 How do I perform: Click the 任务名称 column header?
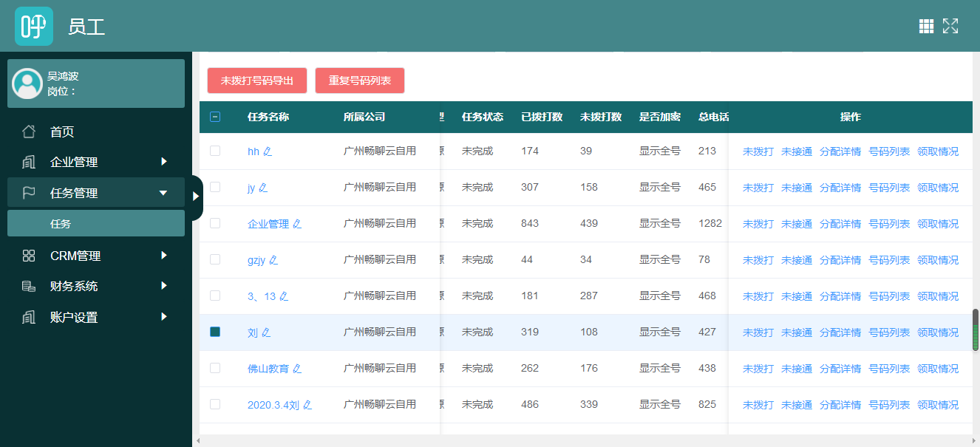268,117
